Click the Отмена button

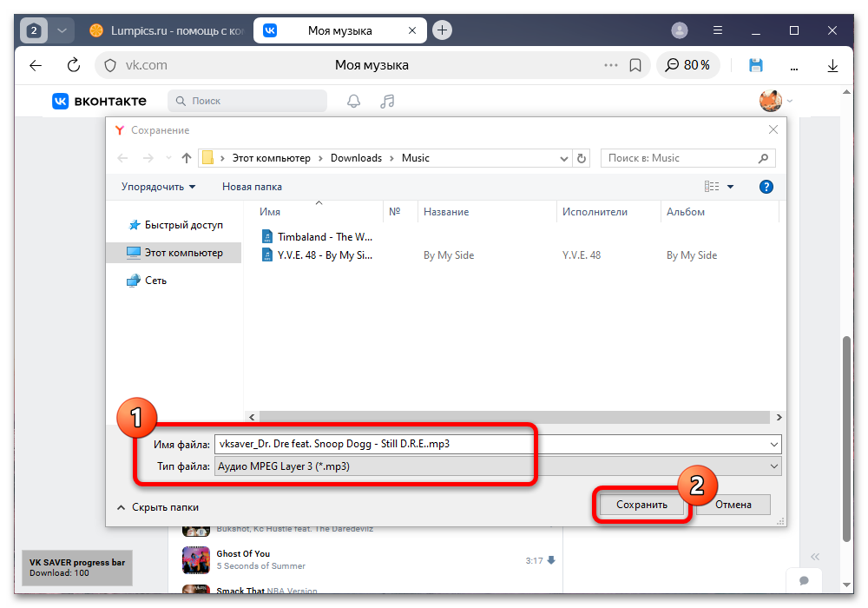coord(733,505)
